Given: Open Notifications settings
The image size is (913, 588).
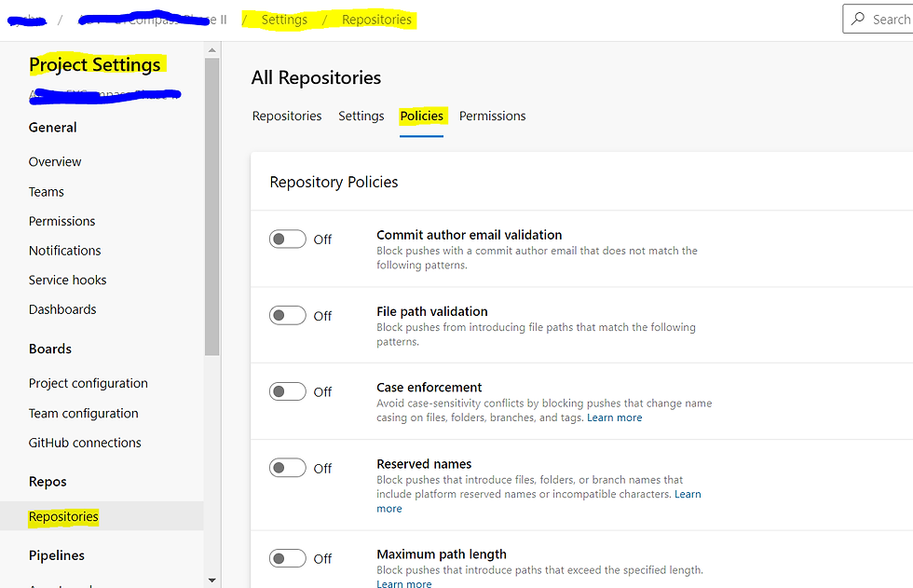Looking at the screenshot, I should pos(64,251).
